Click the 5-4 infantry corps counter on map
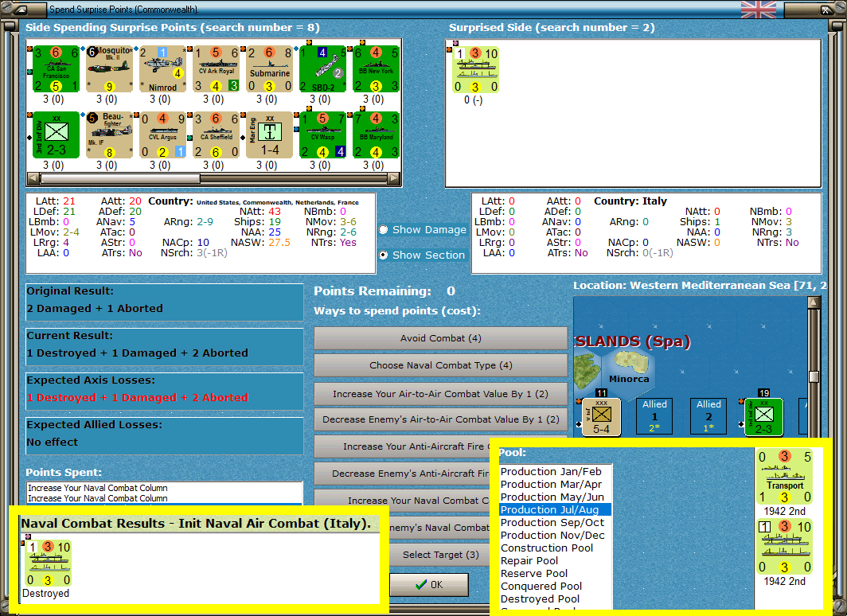This screenshot has height=616, width=847. [601, 417]
